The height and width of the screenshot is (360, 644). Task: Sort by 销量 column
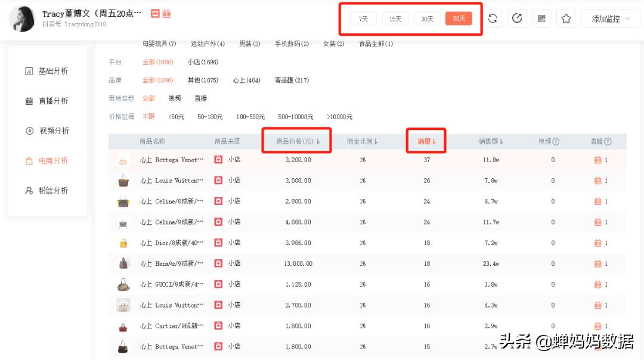click(x=427, y=141)
